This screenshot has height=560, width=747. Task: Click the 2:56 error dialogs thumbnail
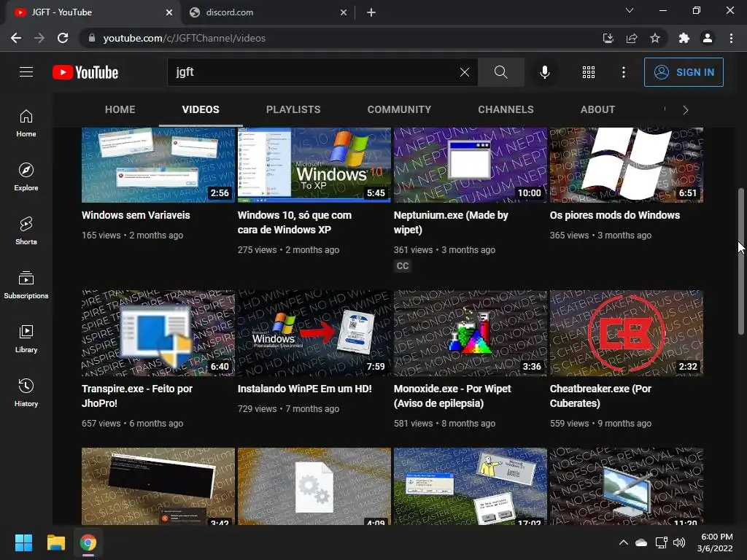click(x=158, y=165)
